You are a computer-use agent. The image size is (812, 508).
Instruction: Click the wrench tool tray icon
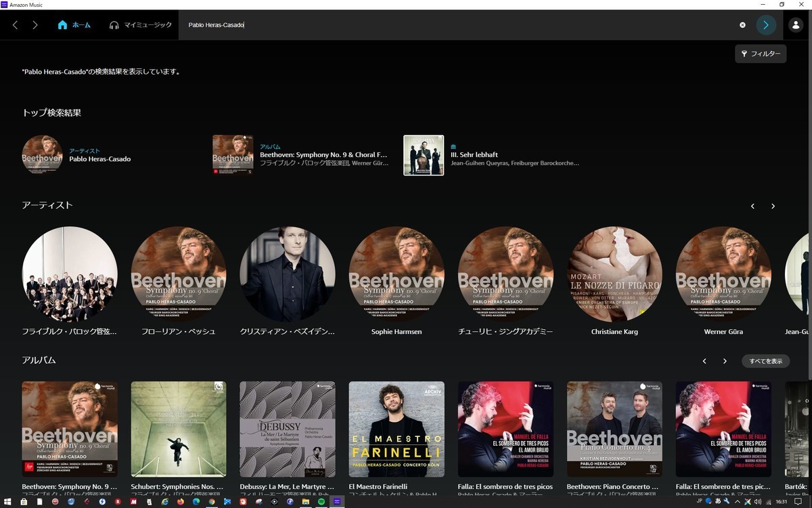pyautogui.click(x=726, y=501)
